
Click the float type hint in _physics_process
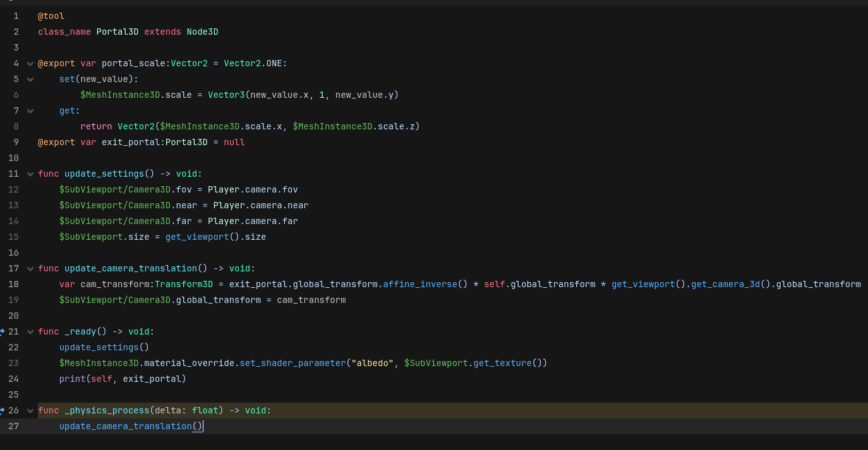(x=205, y=410)
